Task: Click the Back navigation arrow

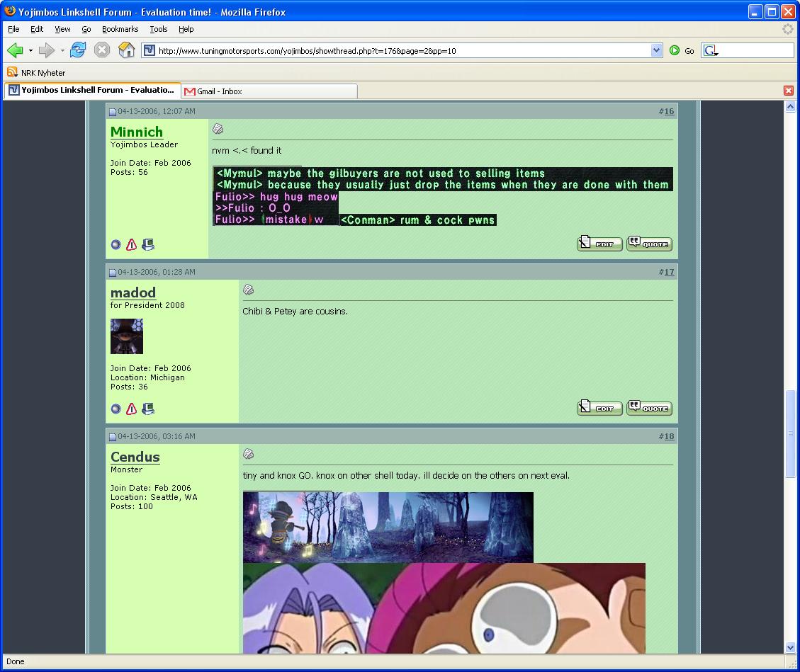Action: pyautogui.click(x=15, y=50)
